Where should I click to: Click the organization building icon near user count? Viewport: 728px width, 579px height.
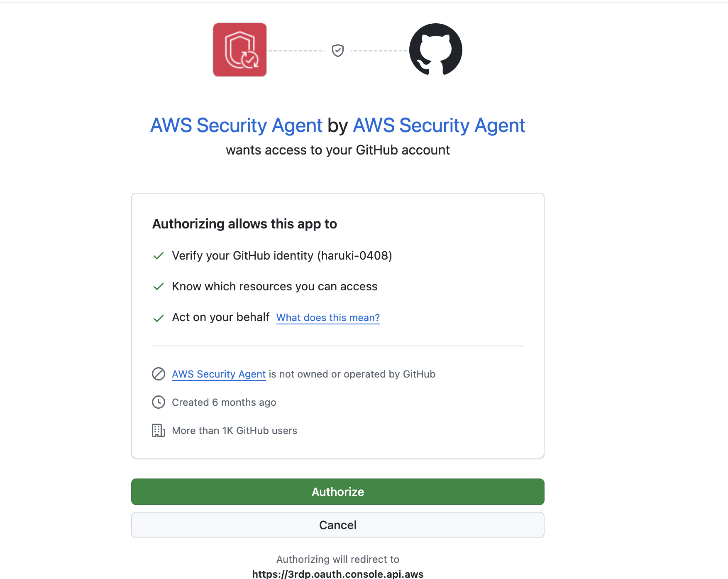[x=159, y=431]
